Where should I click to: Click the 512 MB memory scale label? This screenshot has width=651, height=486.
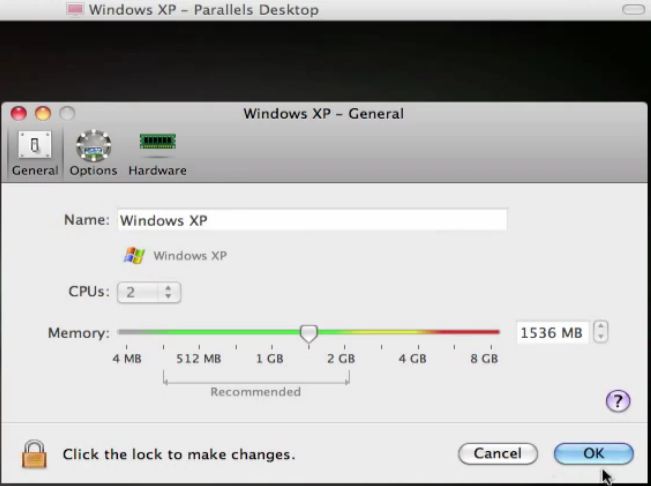198,358
